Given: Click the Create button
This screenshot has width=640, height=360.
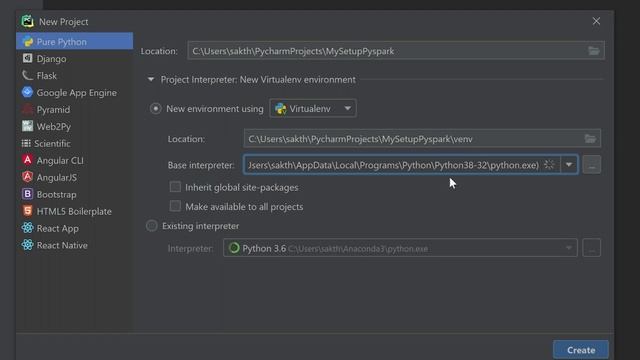Looking at the screenshot, I should (581, 350).
